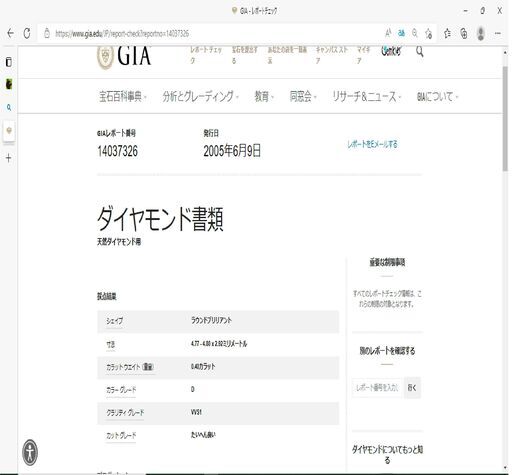Expand the 宝石百科事典 menu
Viewport: 512px width, 475px height.
[123, 97]
